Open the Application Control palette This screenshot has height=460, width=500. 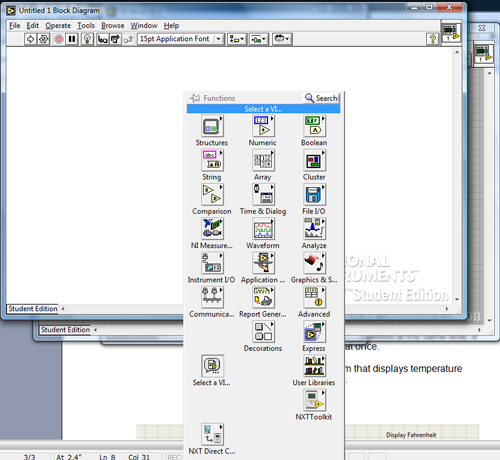263,263
